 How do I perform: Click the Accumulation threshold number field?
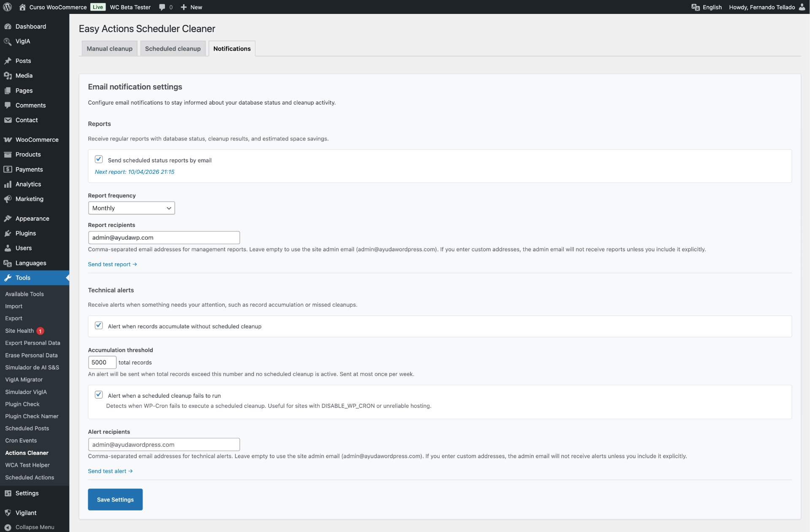coord(102,362)
